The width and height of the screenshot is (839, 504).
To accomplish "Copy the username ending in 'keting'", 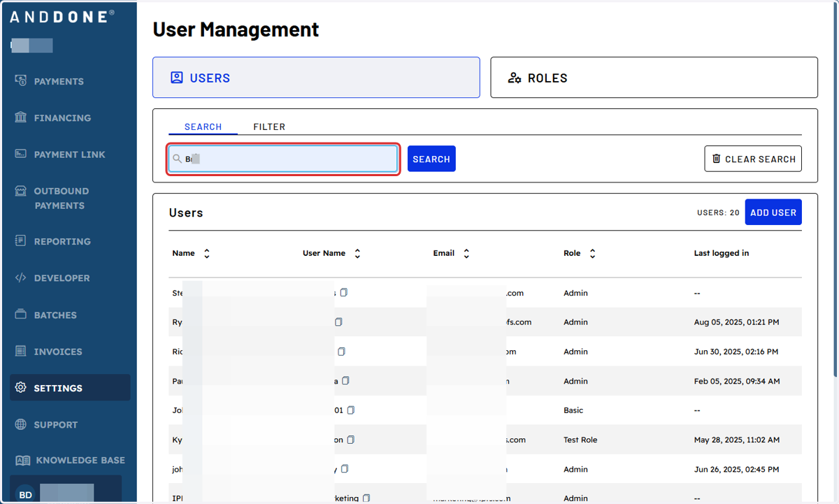I will tap(366, 498).
